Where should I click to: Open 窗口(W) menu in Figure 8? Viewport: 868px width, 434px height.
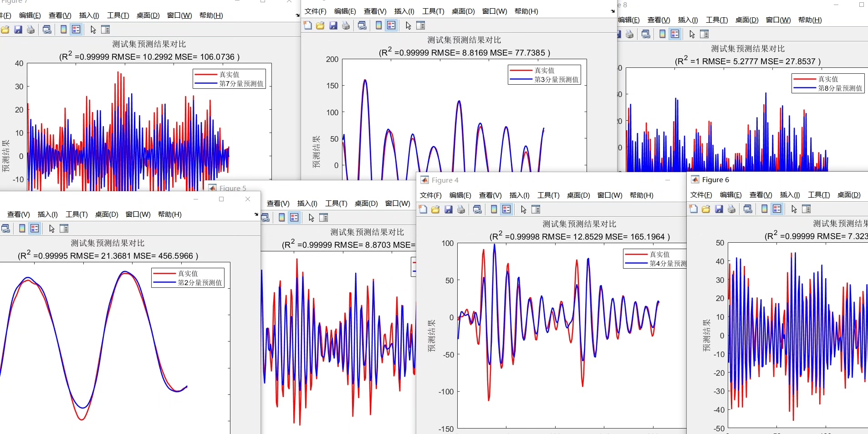point(778,20)
